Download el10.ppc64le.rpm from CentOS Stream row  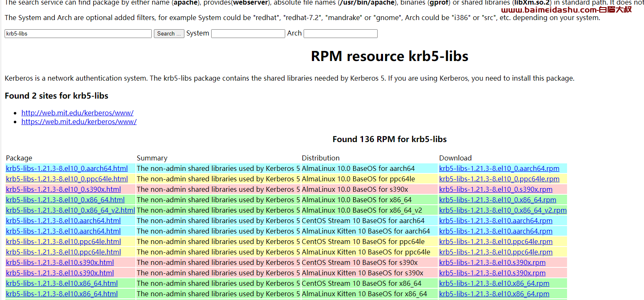[x=496, y=242]
